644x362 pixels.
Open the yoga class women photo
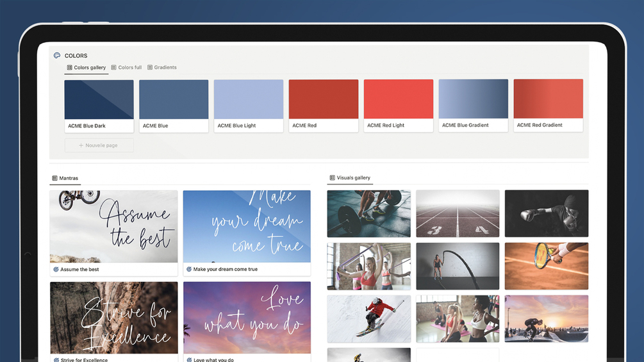point(458,319)
